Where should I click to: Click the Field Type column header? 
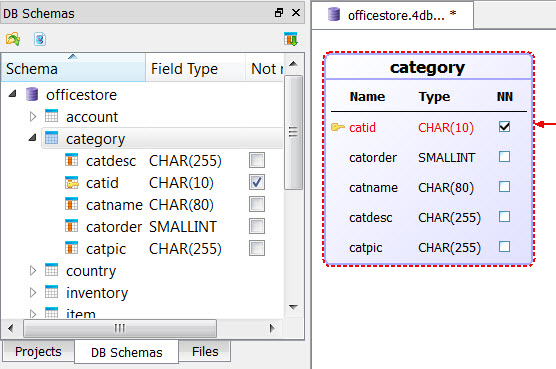(195, 68)
